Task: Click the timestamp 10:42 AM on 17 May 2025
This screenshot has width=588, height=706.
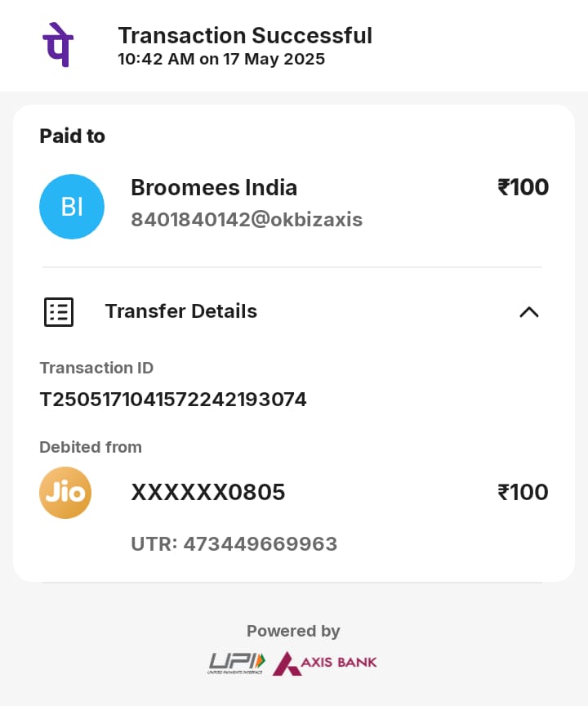Action: pyautogui.click(x=221, y=59)
